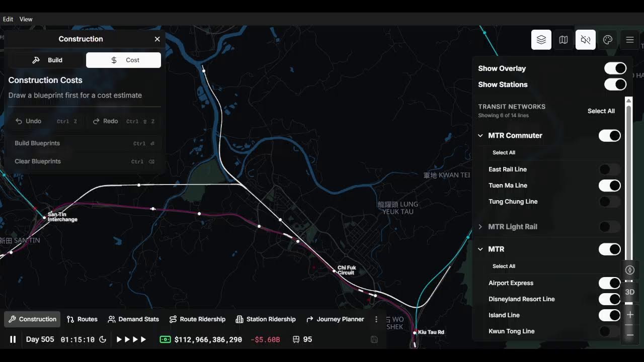Screen dimensions: 644x362
Task: Disable the Disneyland Resort Line toggle
Action: (x=609, y=299)
